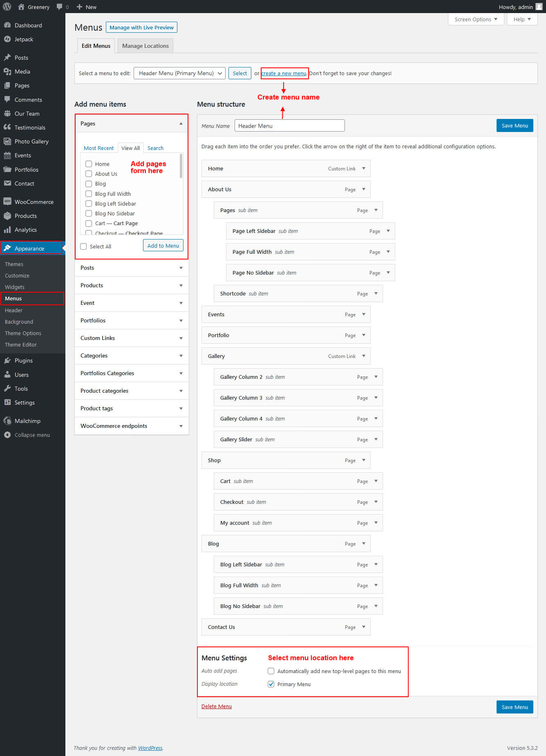Screen dimensions: 546x756
Task: Click the Collapse menu arrow icon
Action: (7, 435)
